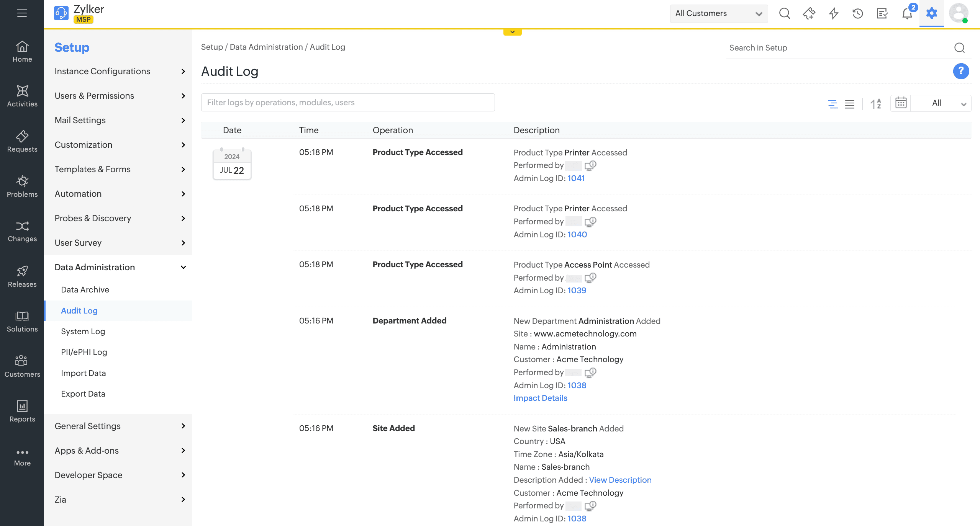Image resolution: width=980 pixels, height=526 pixels.
Task: Switch to detailed view layout icon
Action: [833, 104]
